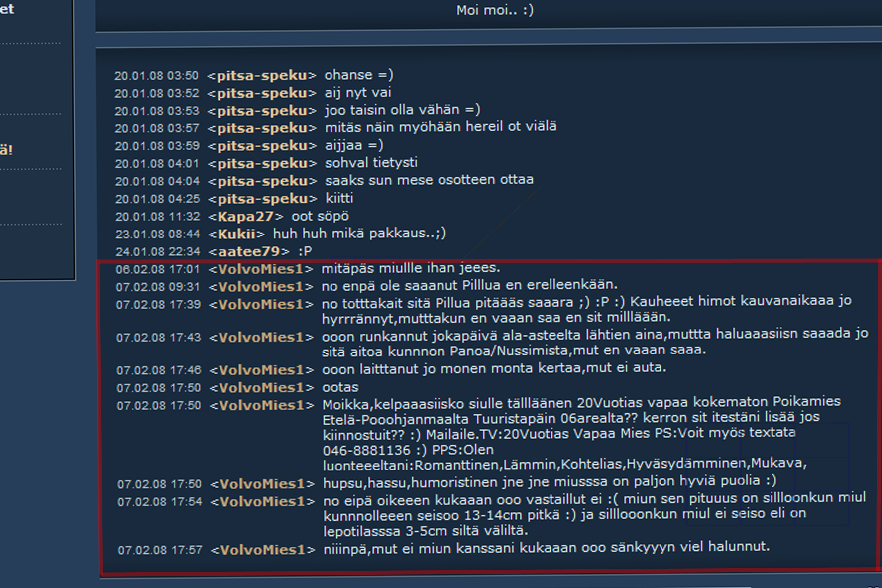This screenshot has width=882, height=588.
Task: Click VolvoMies1 username at 07.02.08 17:57
Action: coord(263,550)
